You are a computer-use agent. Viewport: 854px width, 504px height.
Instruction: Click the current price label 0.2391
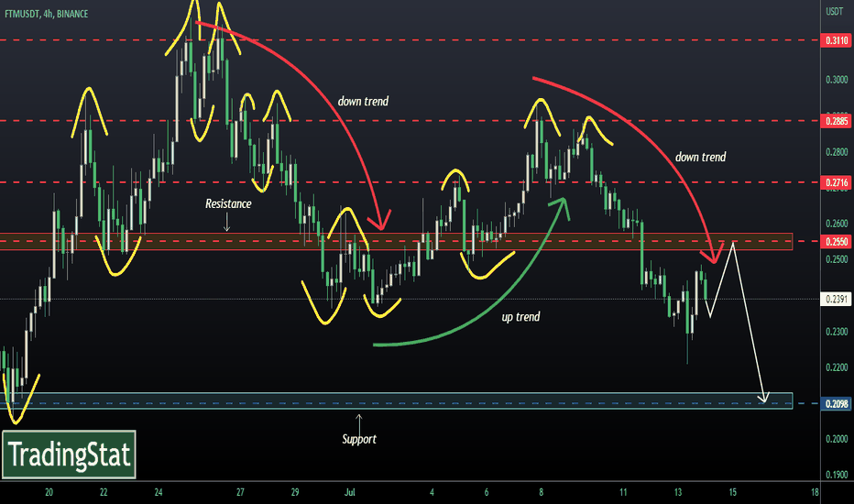pyautogui.click(x=837, y=299)
